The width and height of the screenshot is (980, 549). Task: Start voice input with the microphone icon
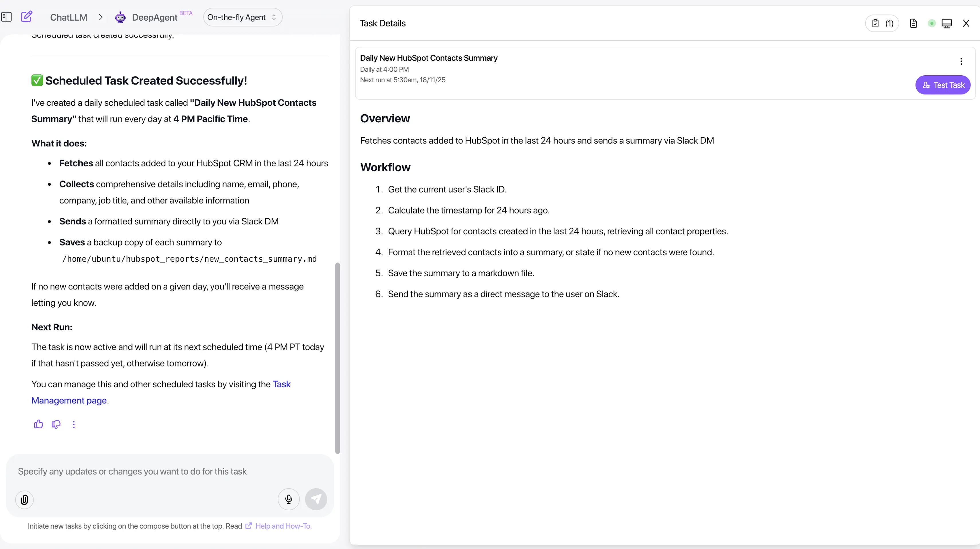coord(288,499)
